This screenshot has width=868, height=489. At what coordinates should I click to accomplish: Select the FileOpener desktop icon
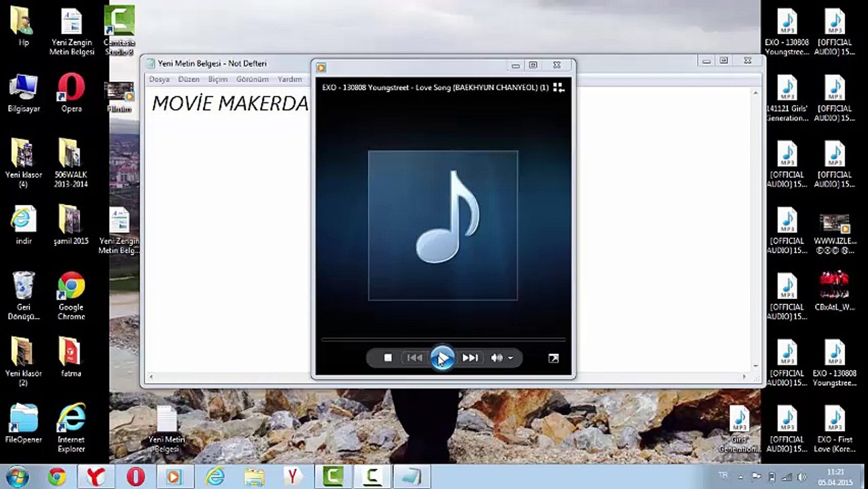[24, 424]
